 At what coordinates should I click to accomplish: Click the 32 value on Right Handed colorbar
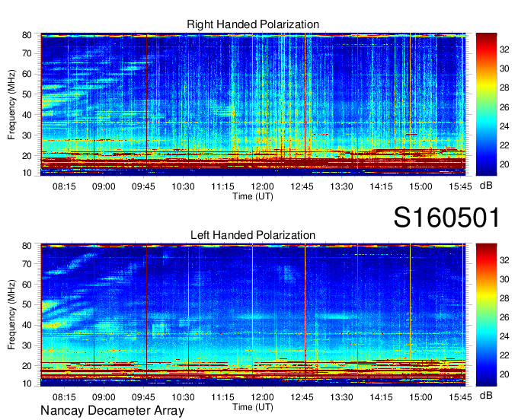pyautogui.click(x=504, y=49)
